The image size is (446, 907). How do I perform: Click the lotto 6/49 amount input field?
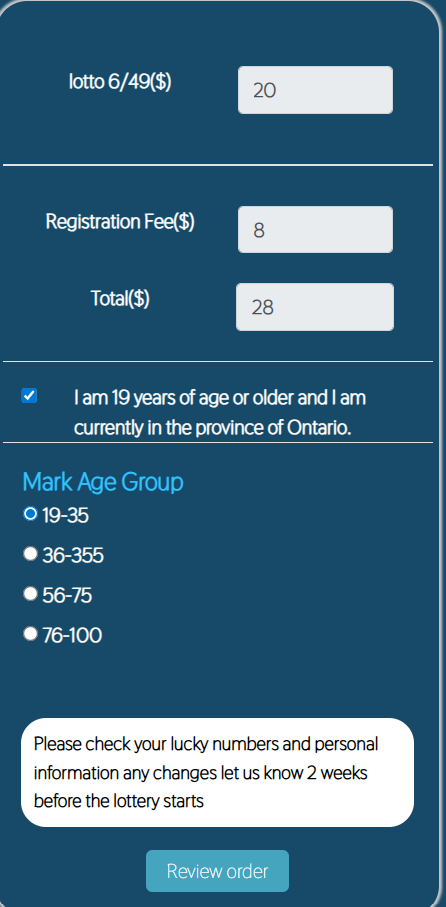pyautogui.click(x=315, y=90)
